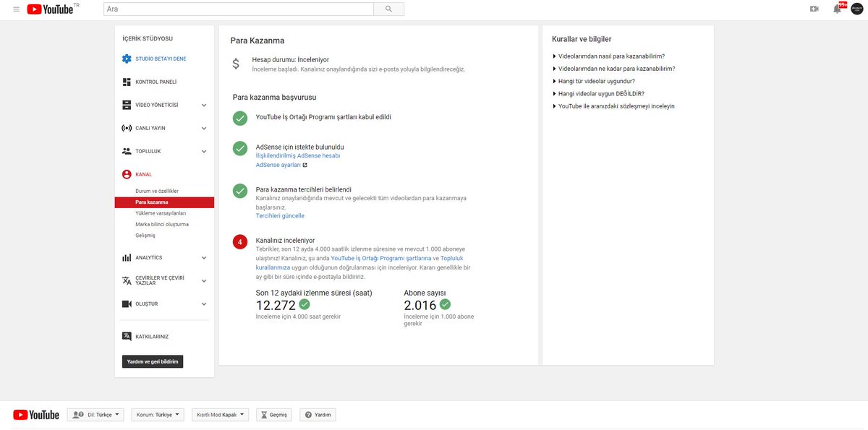The width and height of the screenshot is (868, 430).
Task: Click checkmark beside Ortağı Programı şartları
Action: (240, 119)
